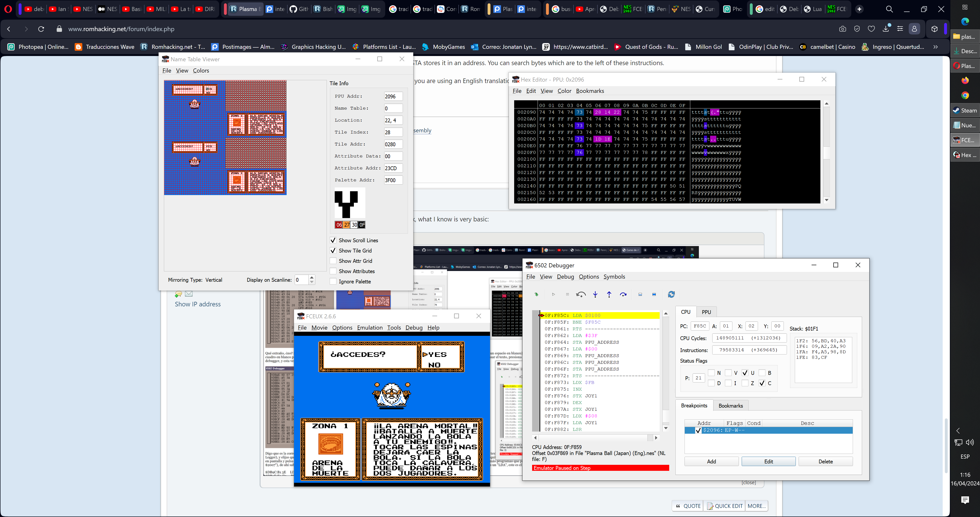Open the Bookmarks menu in Hex Editor
Screen dimensions: 980x517
[590, 91]
